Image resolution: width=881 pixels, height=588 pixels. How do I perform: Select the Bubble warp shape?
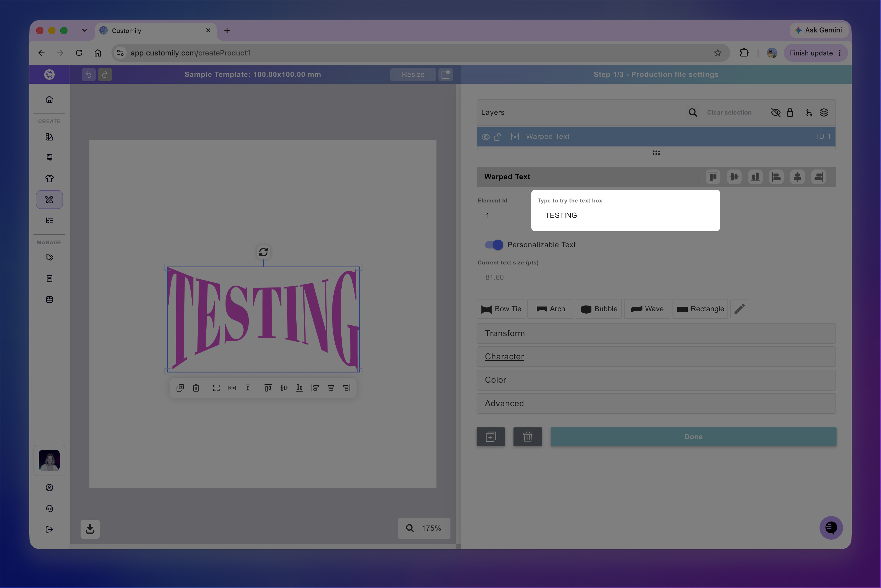pyautogui.click(x=599, y=309)
